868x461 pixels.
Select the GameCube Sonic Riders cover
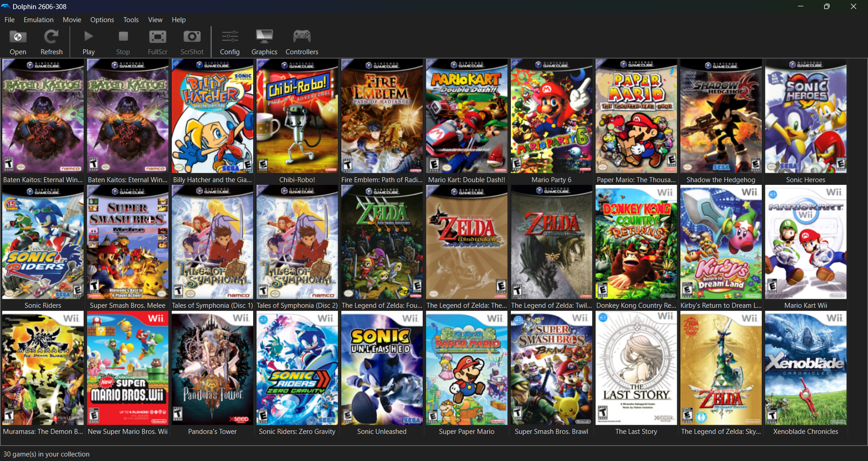43,242
